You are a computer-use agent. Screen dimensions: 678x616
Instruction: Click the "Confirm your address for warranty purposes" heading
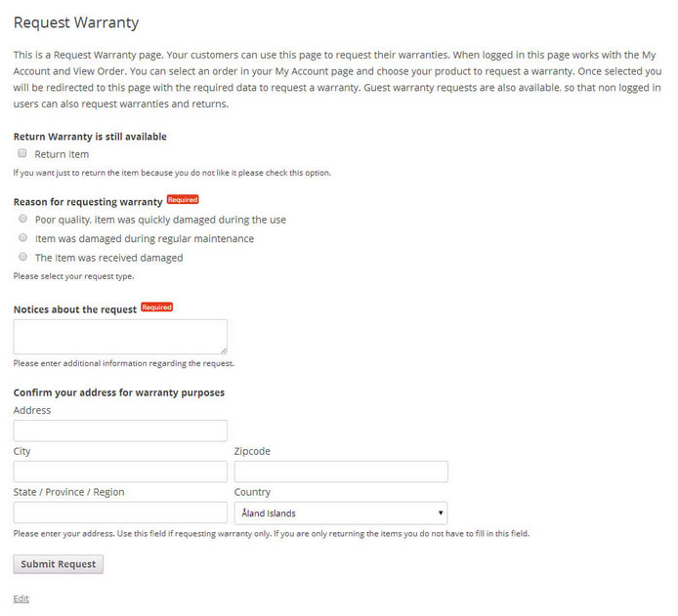coord(119,392)
